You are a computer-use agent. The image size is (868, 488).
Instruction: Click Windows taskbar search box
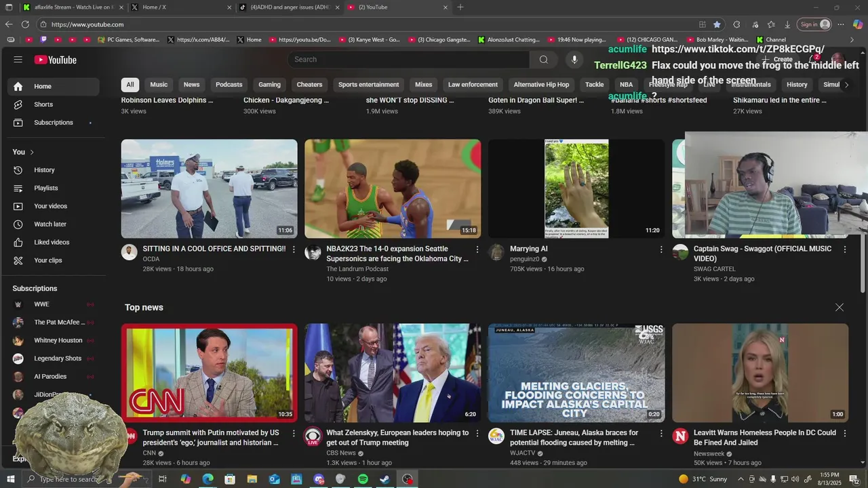(x=88, y=479)
